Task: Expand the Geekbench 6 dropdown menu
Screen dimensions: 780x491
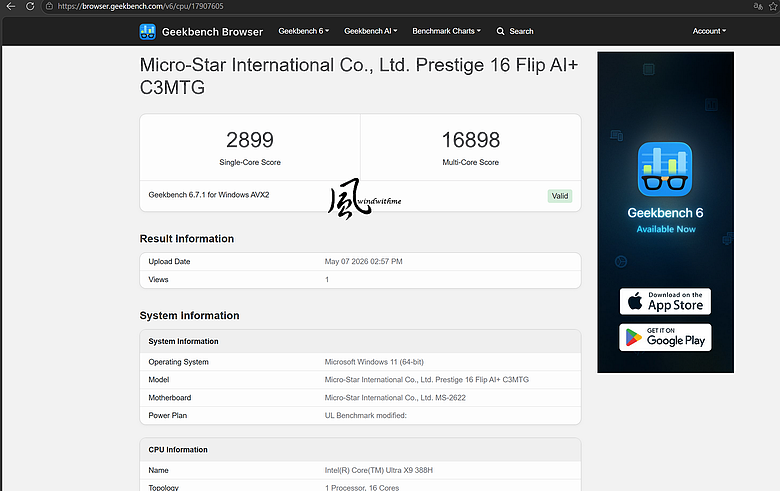Action: coord(303,31)
